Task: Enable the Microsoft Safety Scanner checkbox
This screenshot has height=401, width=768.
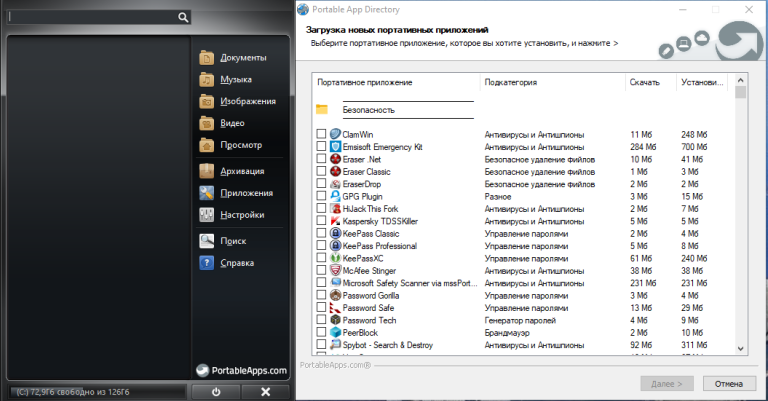Action: pyautogui.click(x=321, y=283)
